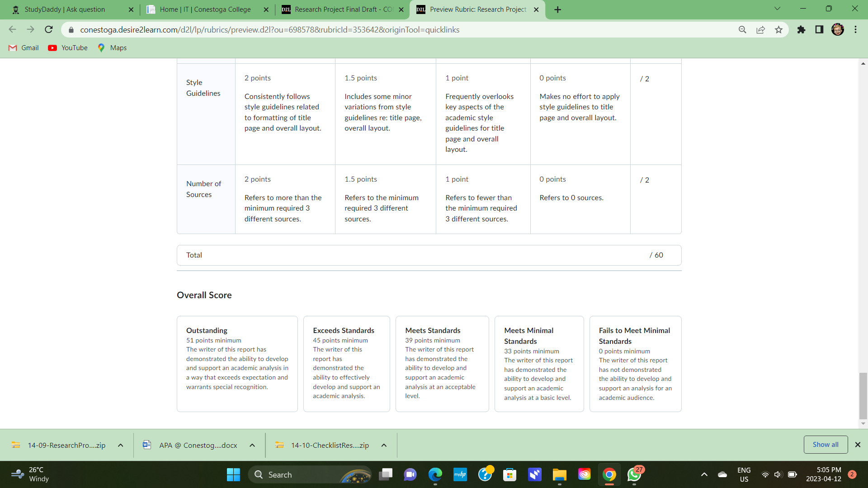868x488 pixels.
Task: Open the zoom magnifier icon in address bar
Action: [x=742, y=30]
